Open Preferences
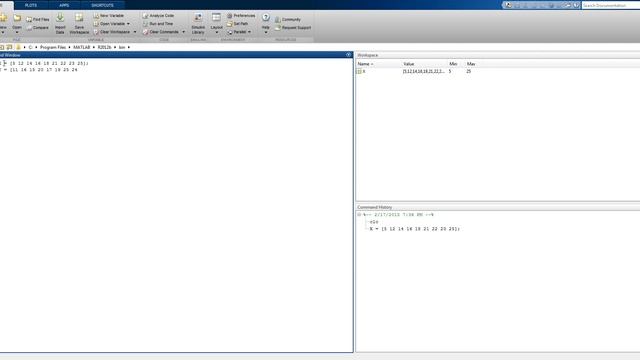The height and width of the screenshot is (360, 640). [241, 16]
